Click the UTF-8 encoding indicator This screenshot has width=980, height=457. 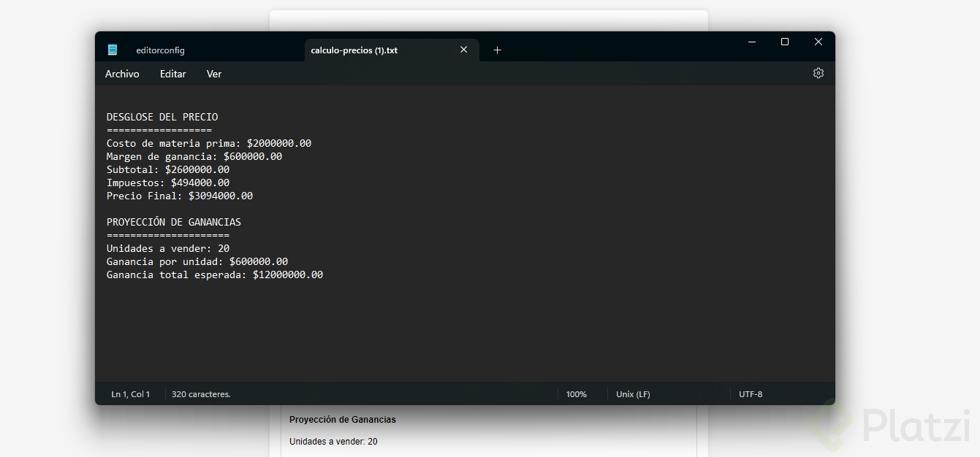click(751, 394)
